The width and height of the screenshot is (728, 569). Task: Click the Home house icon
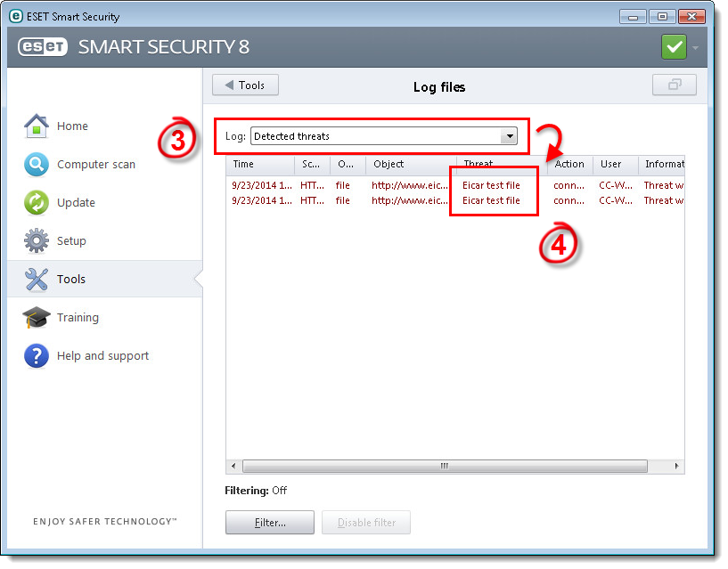coord(37,126)
